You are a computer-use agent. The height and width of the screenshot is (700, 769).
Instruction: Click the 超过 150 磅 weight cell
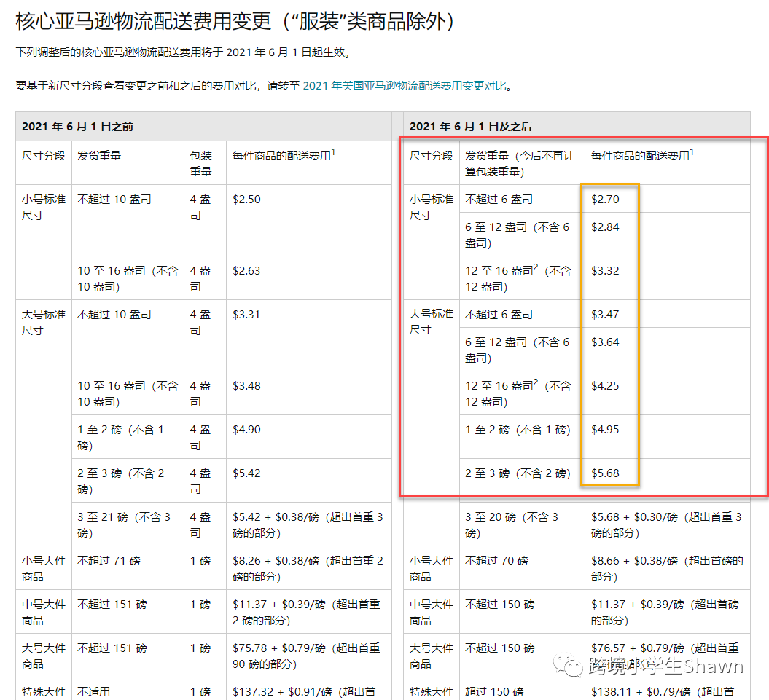(494, 691)
